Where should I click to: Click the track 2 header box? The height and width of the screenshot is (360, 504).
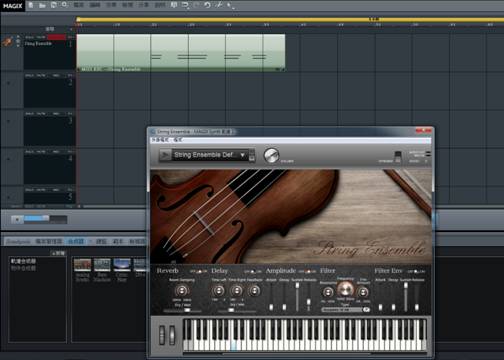click(x=49, y=90)
